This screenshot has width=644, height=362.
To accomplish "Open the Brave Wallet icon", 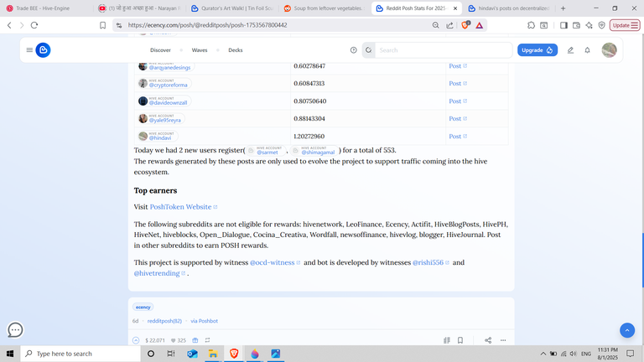I will [x=576, y=25].
